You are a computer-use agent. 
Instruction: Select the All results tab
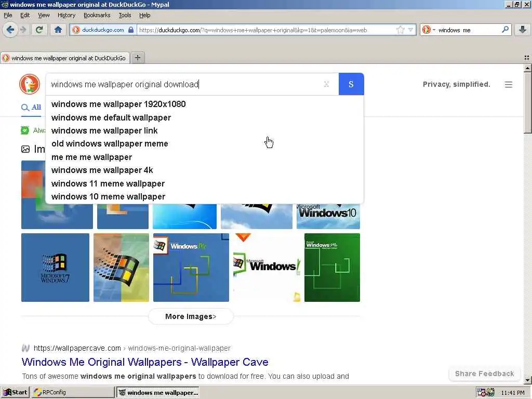pos(31,107)
